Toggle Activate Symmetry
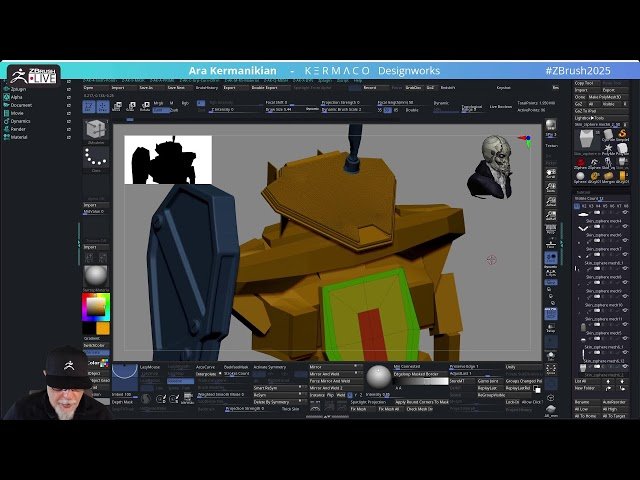640x480 pixels. pyautogui.click(x=270, y=367)
